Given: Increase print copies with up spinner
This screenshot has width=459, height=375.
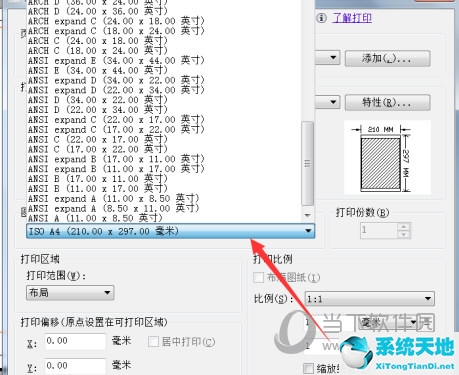Looking at the screenshot, I should pyautogui.click(x=404, y=227).
